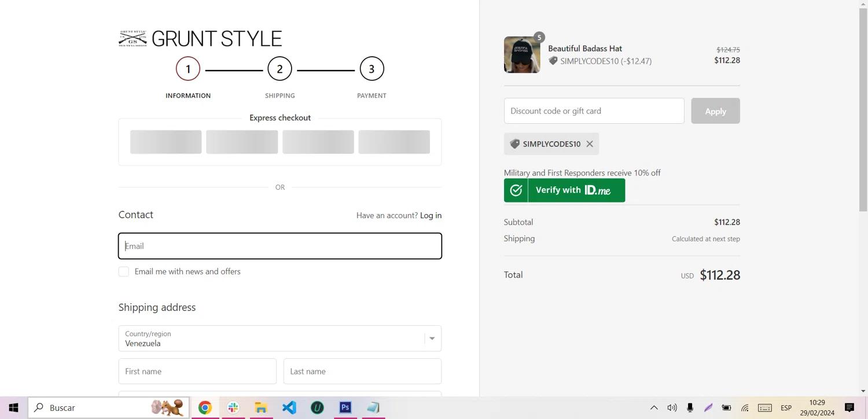The height and width of the screenshot is (419, 868).
Task: Click the total price $112.28
Action: (x=720, y=275)
